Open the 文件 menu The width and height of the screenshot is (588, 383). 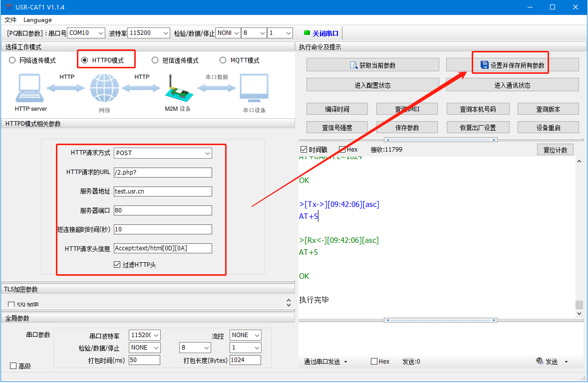(x=10, y=20)
